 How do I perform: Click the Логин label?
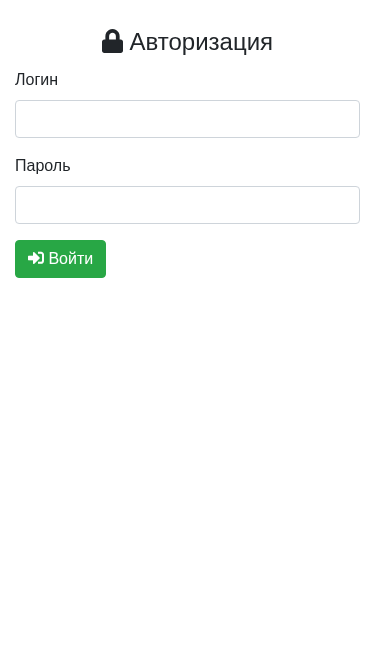(x=37, y=80)
